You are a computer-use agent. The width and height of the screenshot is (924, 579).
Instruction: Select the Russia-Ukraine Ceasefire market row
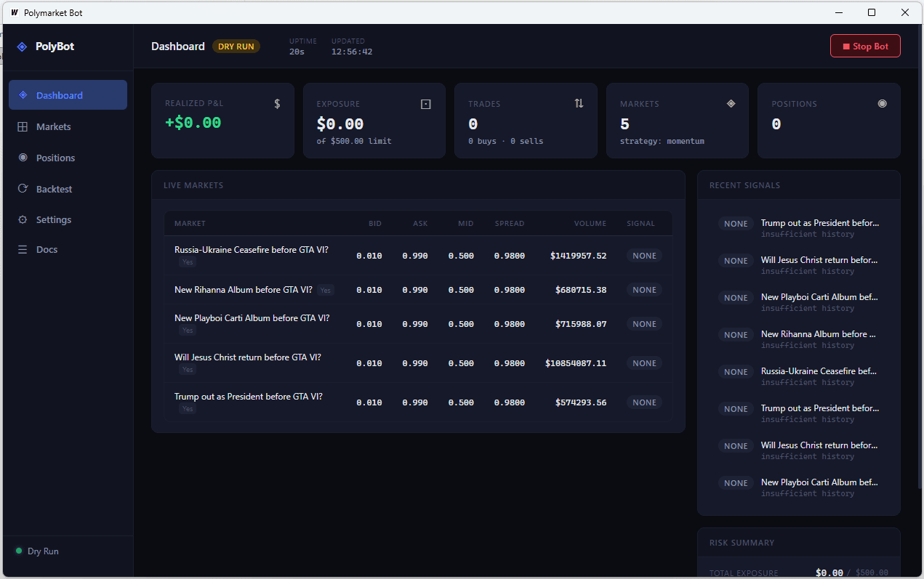pyautogui.click(x=251, y=250)
